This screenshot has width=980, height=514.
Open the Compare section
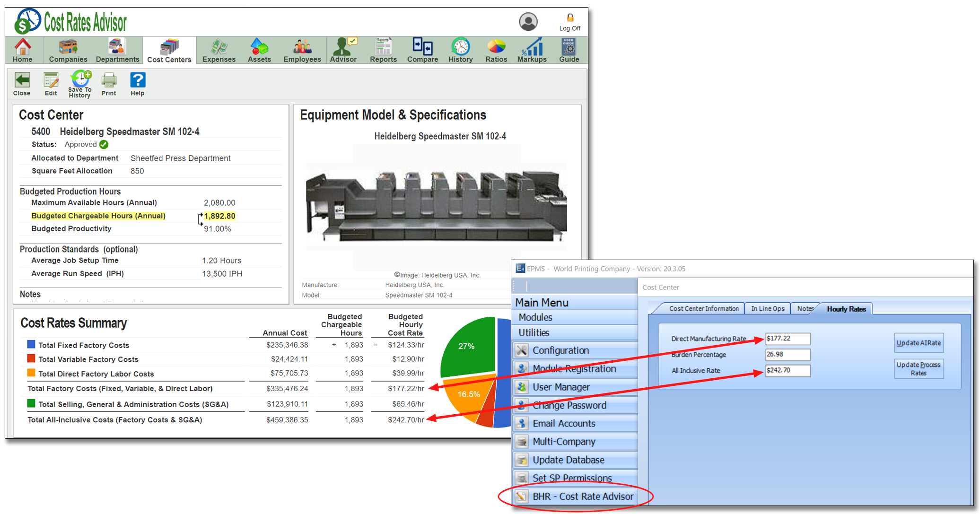click(x=422, y=50)
